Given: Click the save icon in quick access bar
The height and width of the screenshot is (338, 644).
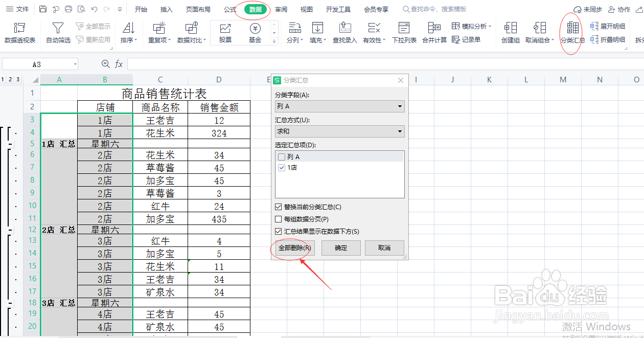Looking at the screenshot, I should point(43,9).
